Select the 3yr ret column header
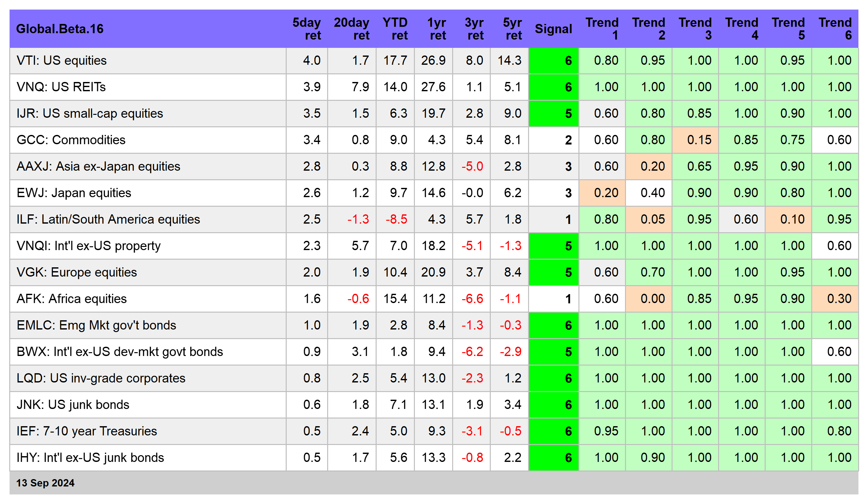The height and width of the screenshot is (504, 868). [x=474, y=29]
